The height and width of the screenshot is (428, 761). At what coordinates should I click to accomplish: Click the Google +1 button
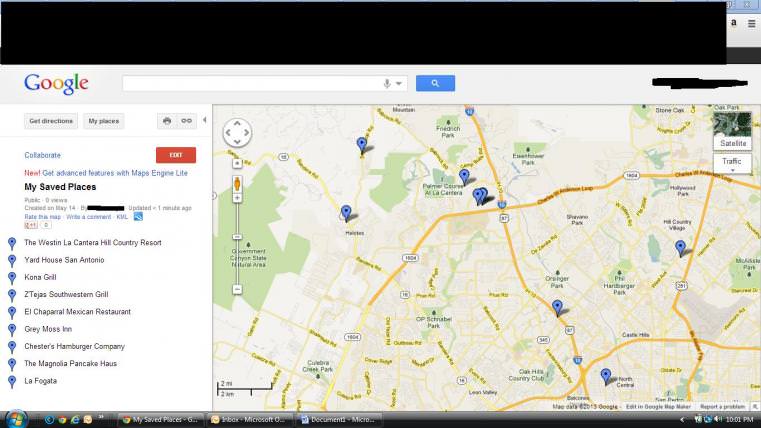(x=31, y=225)
